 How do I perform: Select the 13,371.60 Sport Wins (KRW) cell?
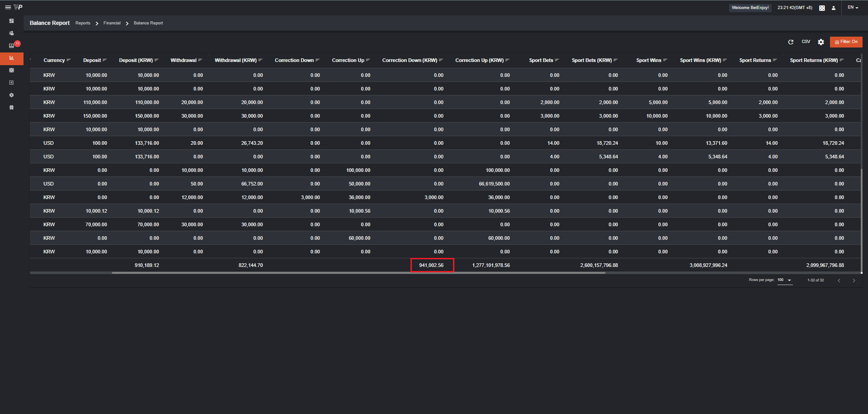(716, 143)
